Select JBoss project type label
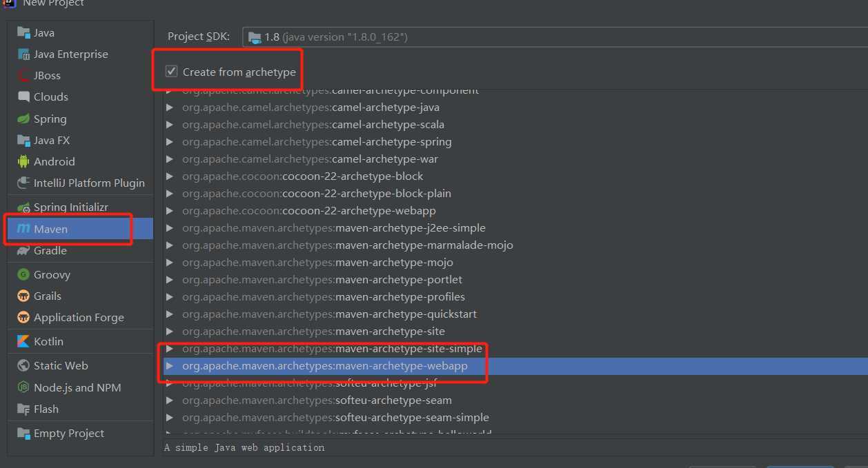Image resolution: width=868 pixels, height=468 pixels. [x=47, y=75]
